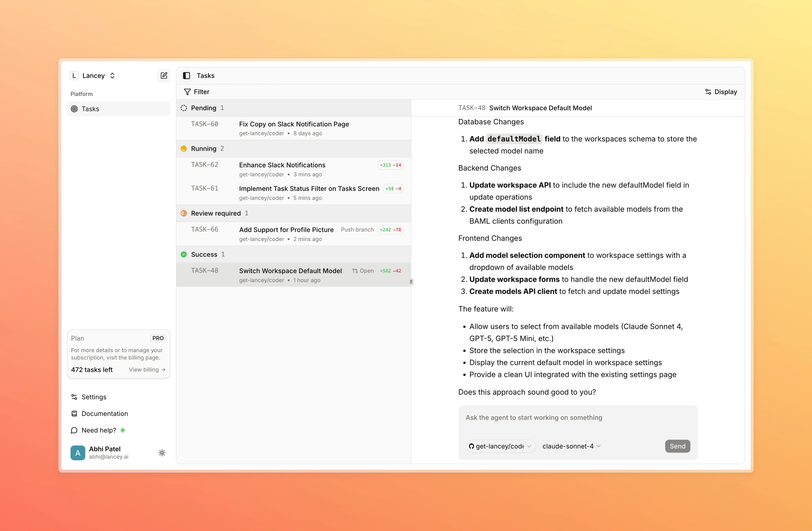812x531 pixels.
Task: Open the Display options
Action: pyautogui.click(x=721, y=92)
